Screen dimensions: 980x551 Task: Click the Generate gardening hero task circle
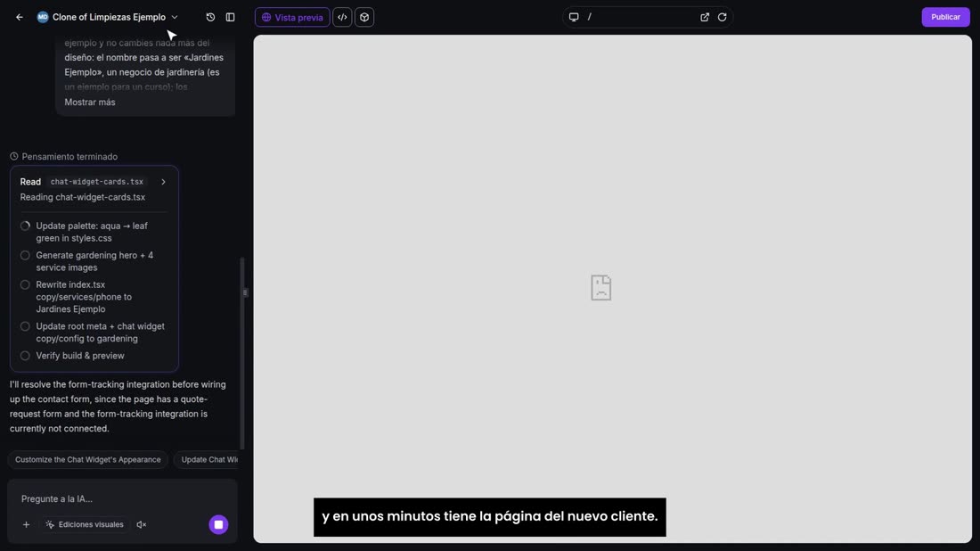coord(25,255)
